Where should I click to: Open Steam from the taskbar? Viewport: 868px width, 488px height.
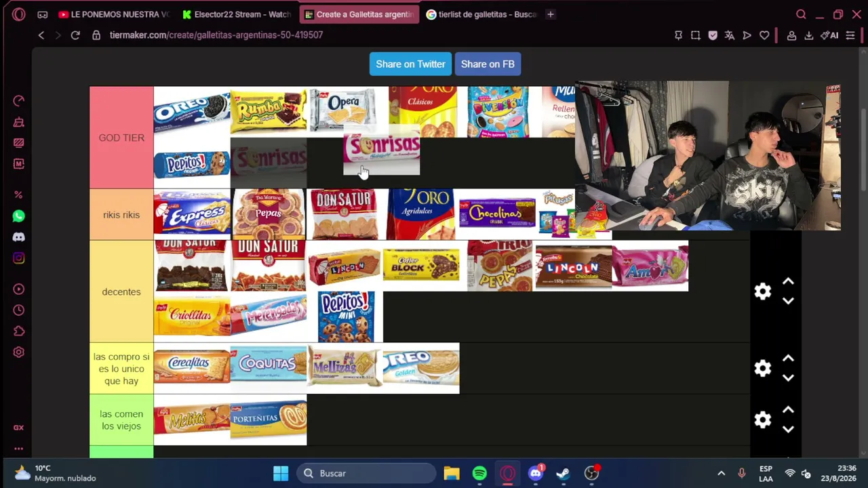click(564, 473)
